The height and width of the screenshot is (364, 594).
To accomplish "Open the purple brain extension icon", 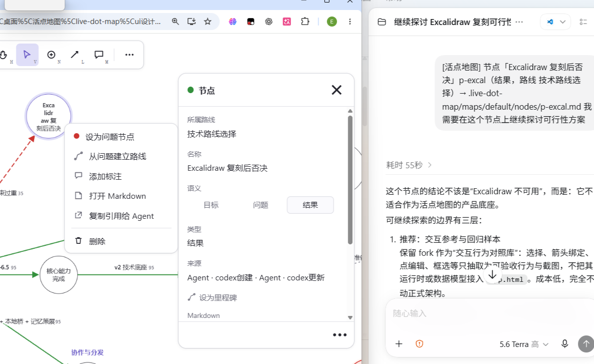I will point(233,22).
